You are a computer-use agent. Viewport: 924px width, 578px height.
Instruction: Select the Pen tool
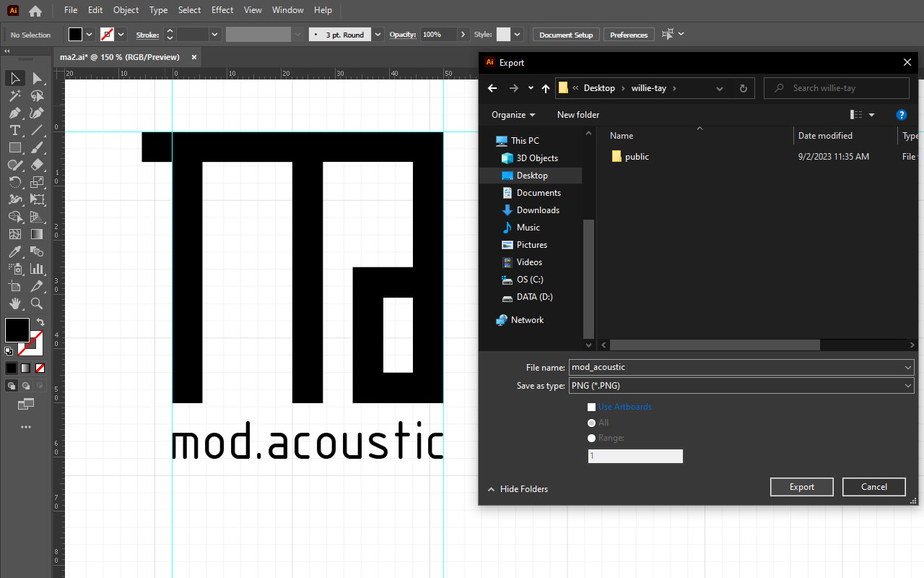(x=15, y=113)
